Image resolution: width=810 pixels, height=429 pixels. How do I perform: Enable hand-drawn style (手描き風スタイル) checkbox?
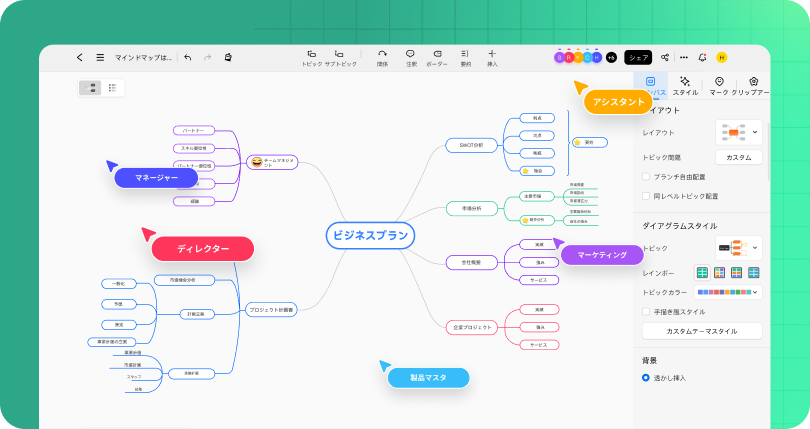pos(646,312)
